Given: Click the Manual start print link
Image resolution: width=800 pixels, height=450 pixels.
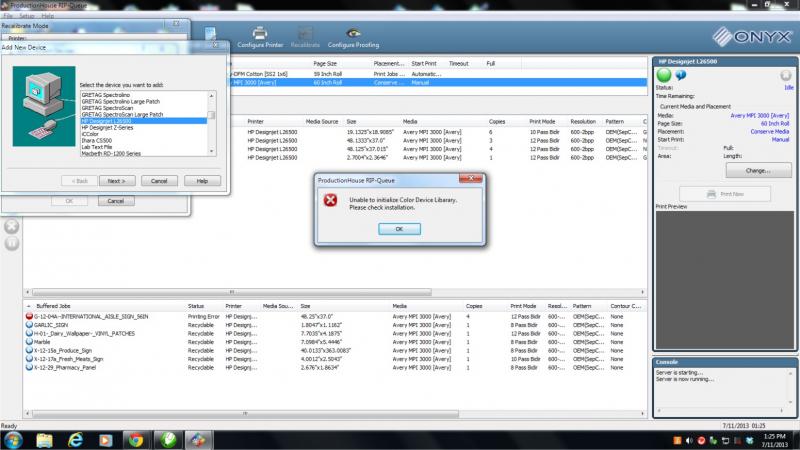Looking at the screenshot, I should (780, 139).
